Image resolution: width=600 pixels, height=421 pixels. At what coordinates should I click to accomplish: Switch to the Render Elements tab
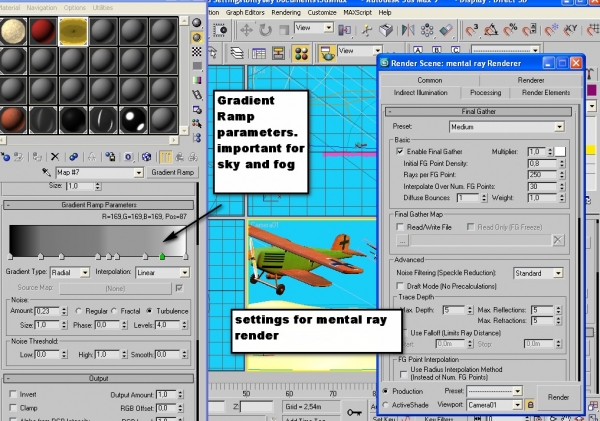tap(546, 93)
